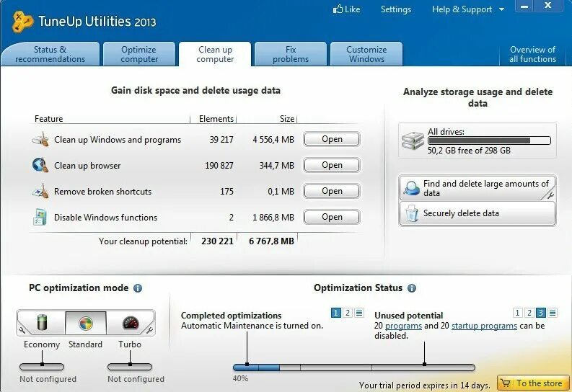
Task: Show page 2 of Unused potential
Action: (x=529, y=313)
